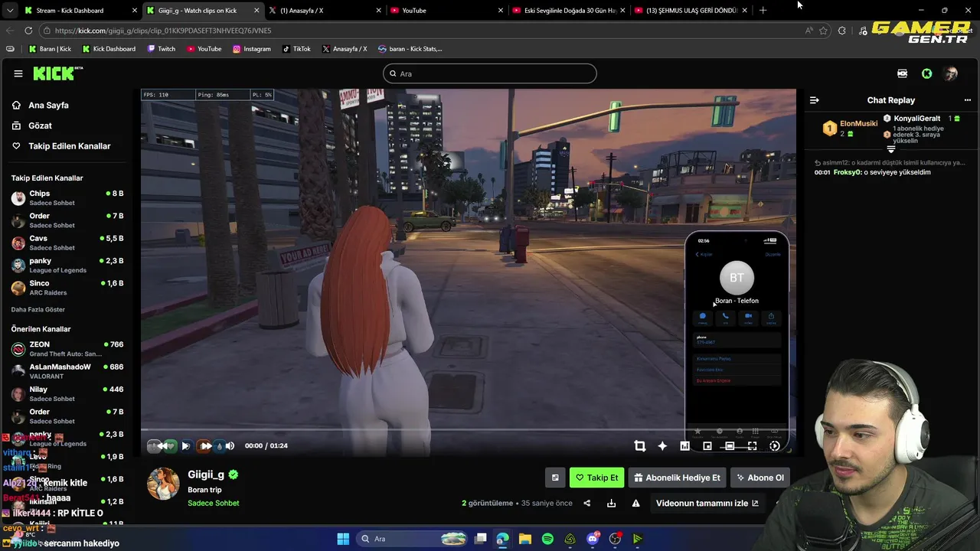Bookmark this page with star icon
Image resolution: width=980 pixels, height=551 pixels.
823,31
